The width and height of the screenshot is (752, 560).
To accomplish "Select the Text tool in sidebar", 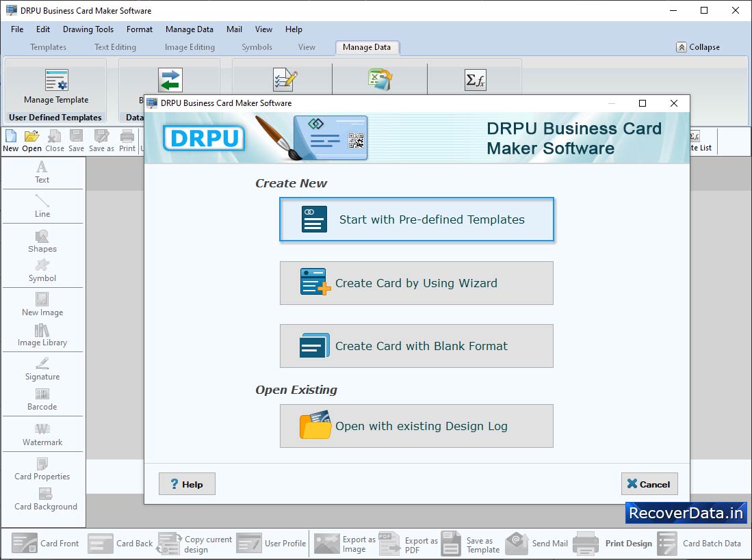I will tap(42, 172).
